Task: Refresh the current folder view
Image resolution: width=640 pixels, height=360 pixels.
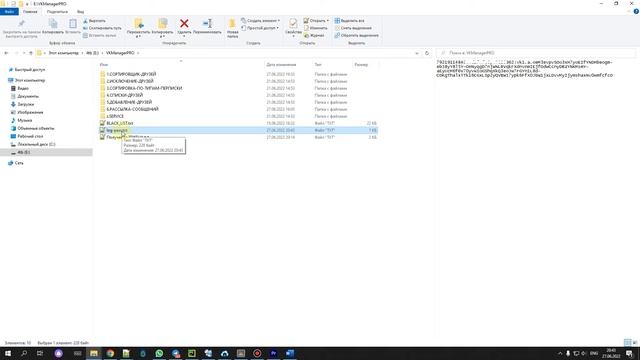Action: (427, 53)
